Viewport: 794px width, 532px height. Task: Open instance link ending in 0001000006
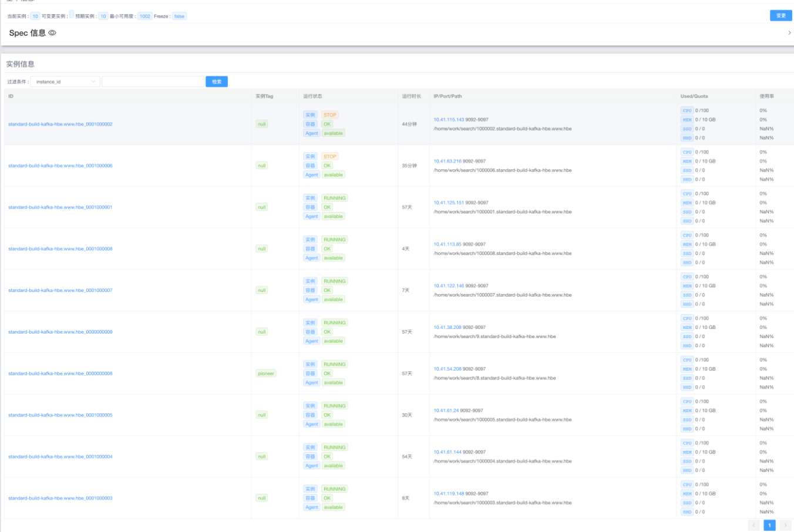click(60, 166)
